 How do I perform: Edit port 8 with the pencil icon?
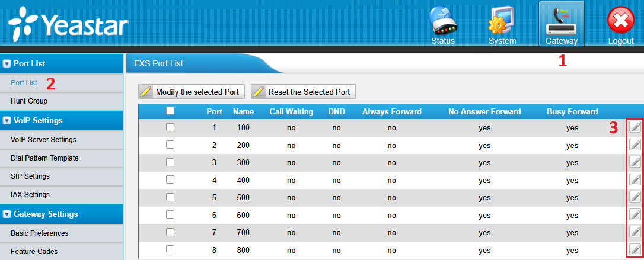coord(635,249)
